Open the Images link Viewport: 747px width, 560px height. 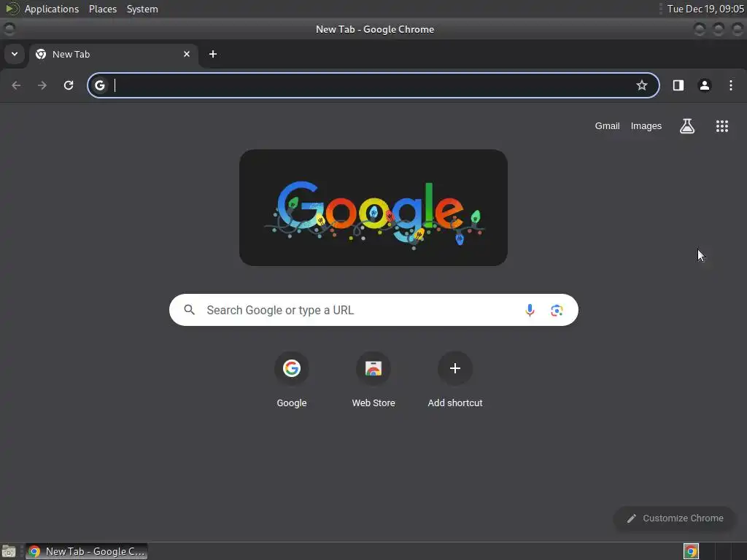646,126
